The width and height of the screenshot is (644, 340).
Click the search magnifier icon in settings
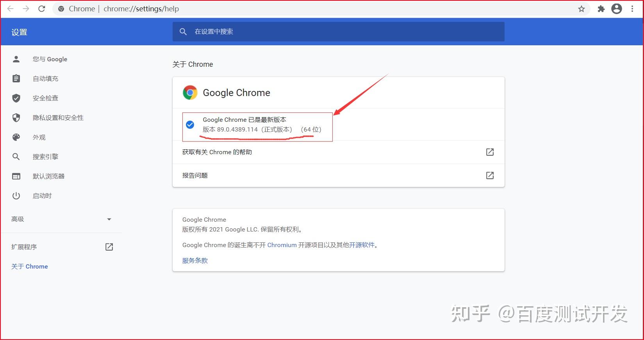183,32
